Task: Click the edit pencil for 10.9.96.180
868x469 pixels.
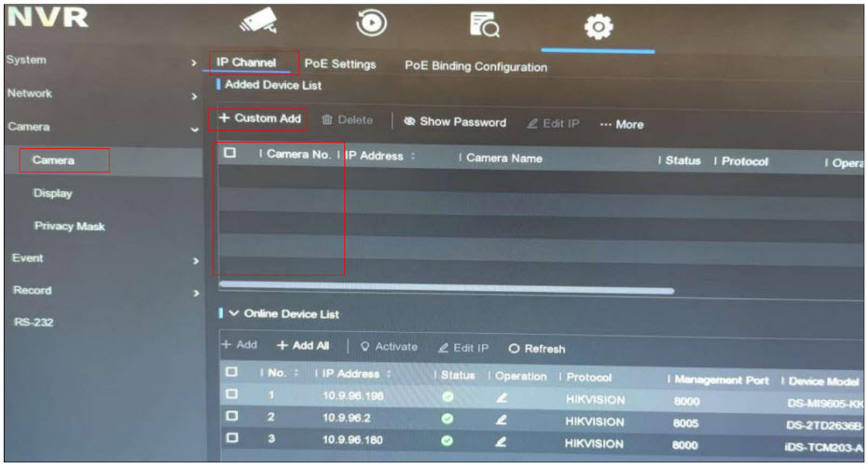Action: (500, 444)
